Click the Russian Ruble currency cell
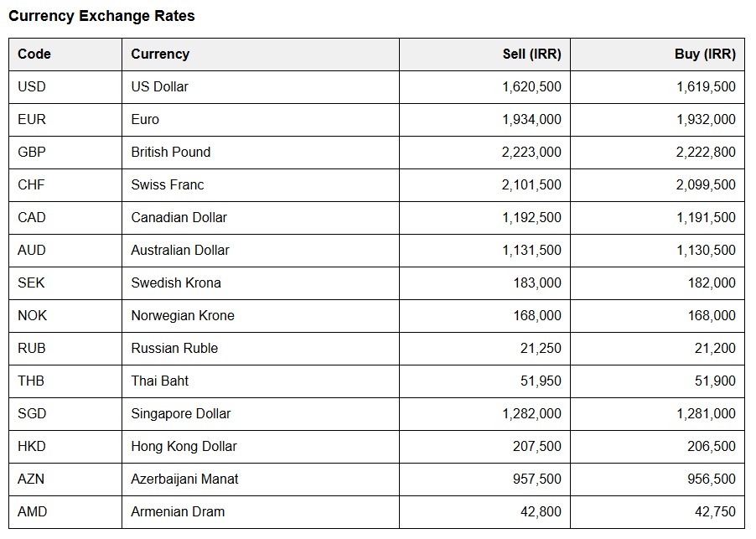 (174, 349)
